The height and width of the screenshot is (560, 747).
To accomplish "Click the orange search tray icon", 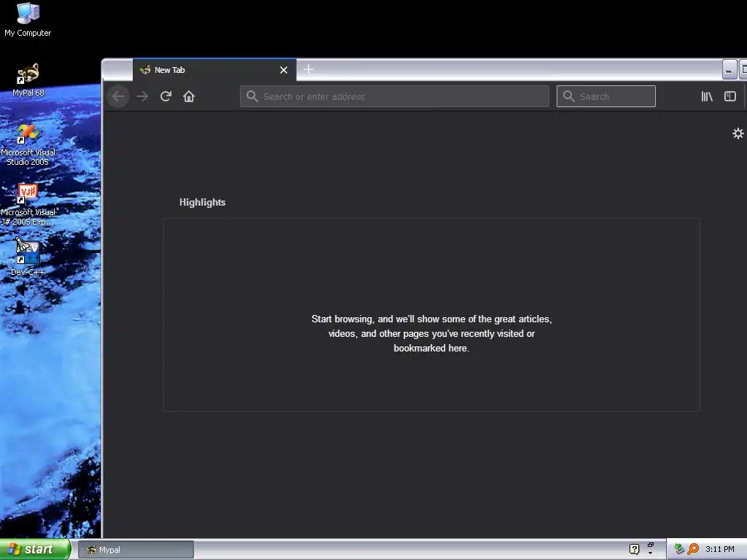I will click(x=693, y=549).
